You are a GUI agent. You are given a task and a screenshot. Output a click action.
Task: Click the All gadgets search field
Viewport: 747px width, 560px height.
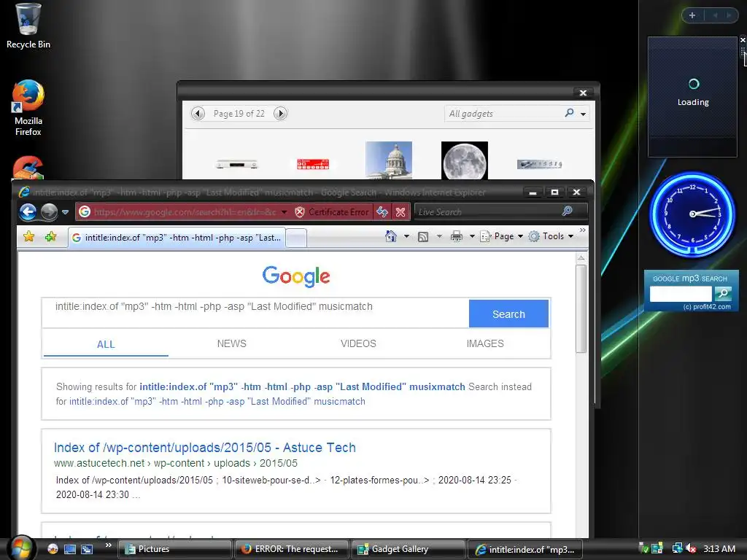click(504, 114)
